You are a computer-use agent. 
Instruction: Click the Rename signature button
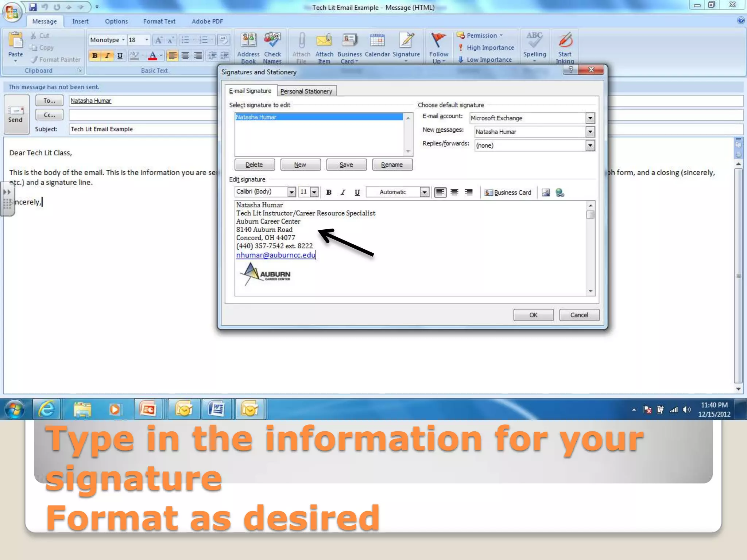point(392,165)
